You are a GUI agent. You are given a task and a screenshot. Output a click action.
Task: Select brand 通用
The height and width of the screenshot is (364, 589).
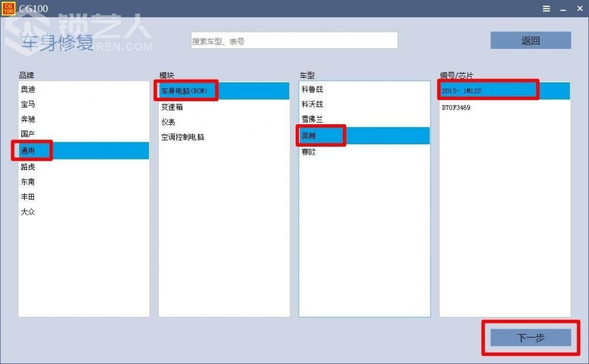coord(84,151)
